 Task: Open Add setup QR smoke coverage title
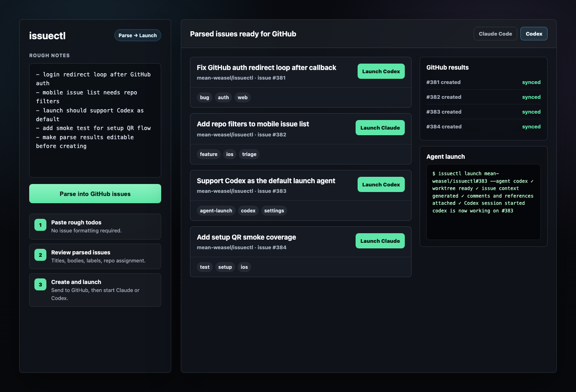coord(246,237)
